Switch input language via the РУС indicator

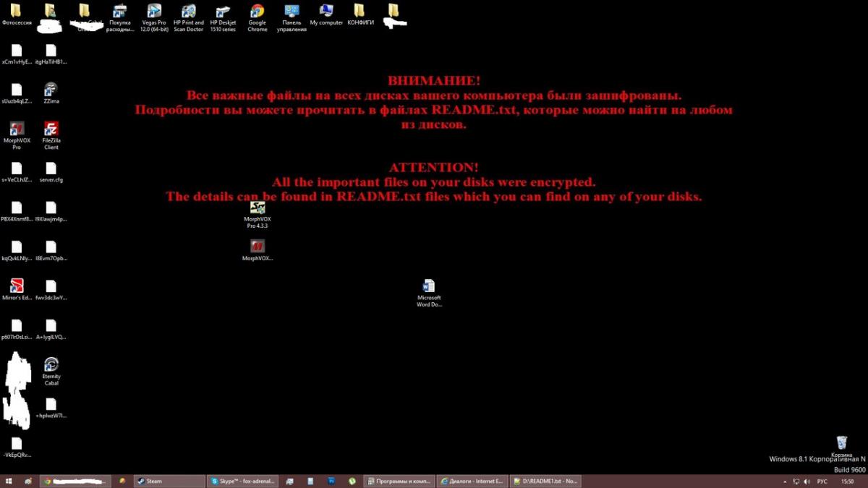[x=822, y=481]
